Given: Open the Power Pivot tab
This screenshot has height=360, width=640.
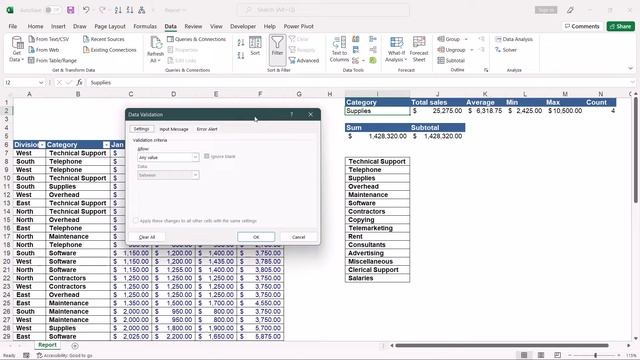Looking at the screenshot, I should (298, 26).
